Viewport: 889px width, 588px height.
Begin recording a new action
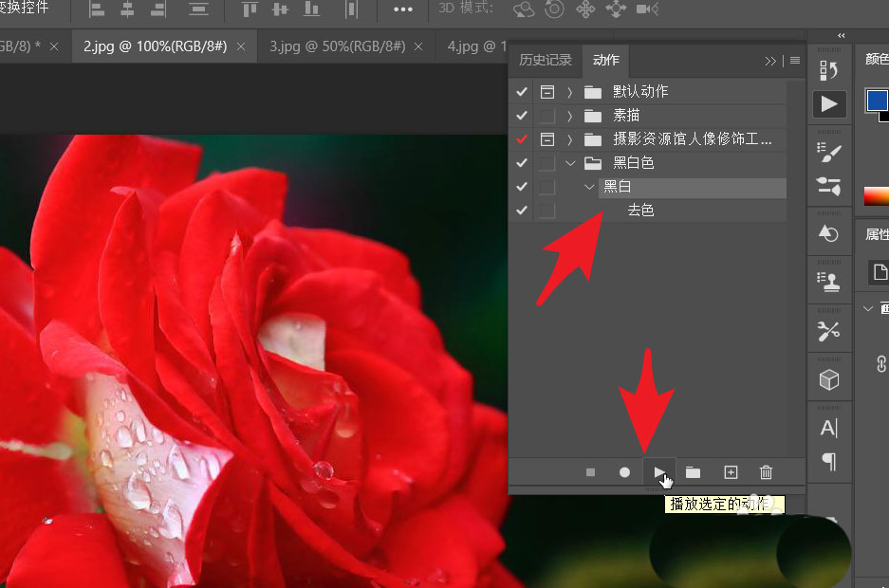coord(624,472)
